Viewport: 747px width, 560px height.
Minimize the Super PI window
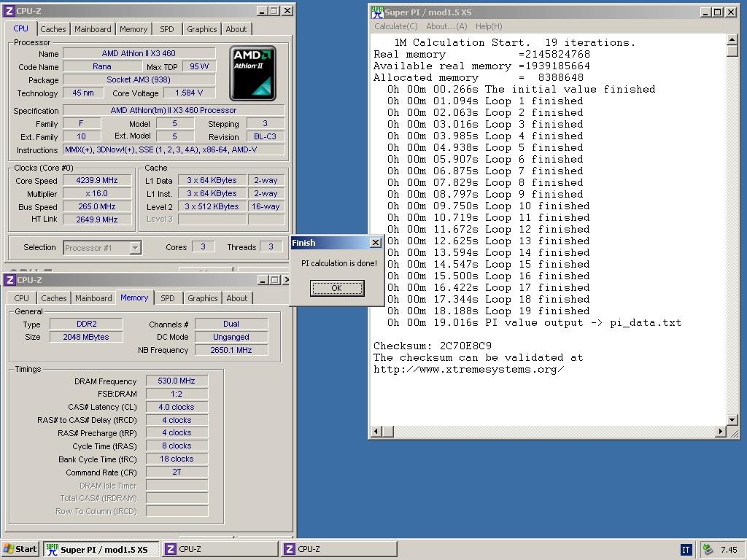pyautogui.click(x=705, y=12)
